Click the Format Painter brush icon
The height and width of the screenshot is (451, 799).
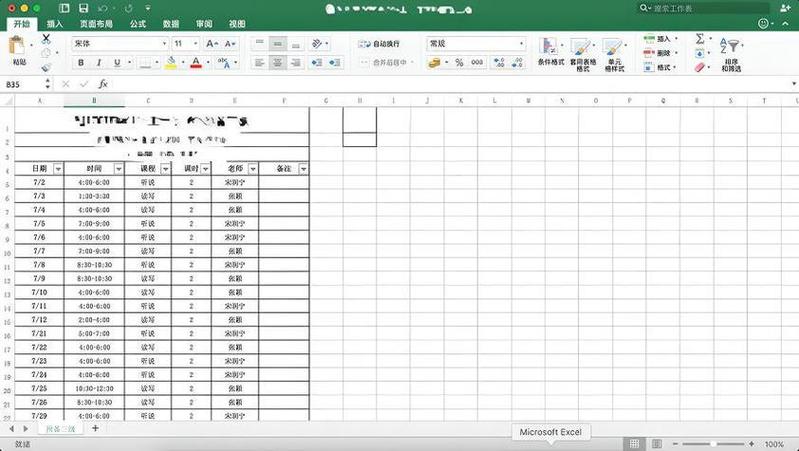click(x=46, y=67)
